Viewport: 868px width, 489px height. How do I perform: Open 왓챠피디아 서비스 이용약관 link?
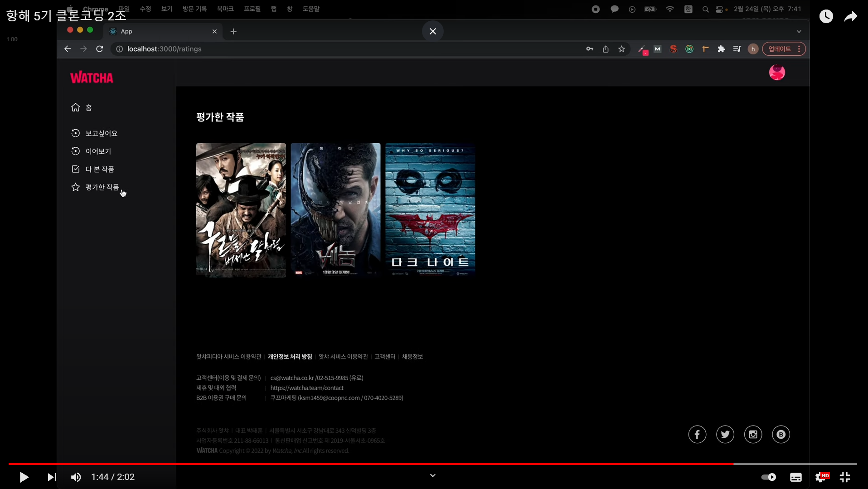click(x=228, y=357)
